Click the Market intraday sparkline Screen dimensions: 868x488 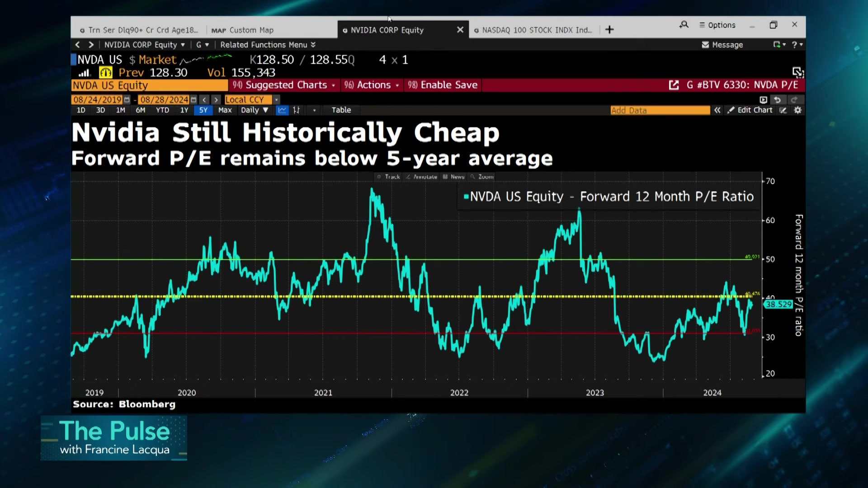tap(206, 59)
